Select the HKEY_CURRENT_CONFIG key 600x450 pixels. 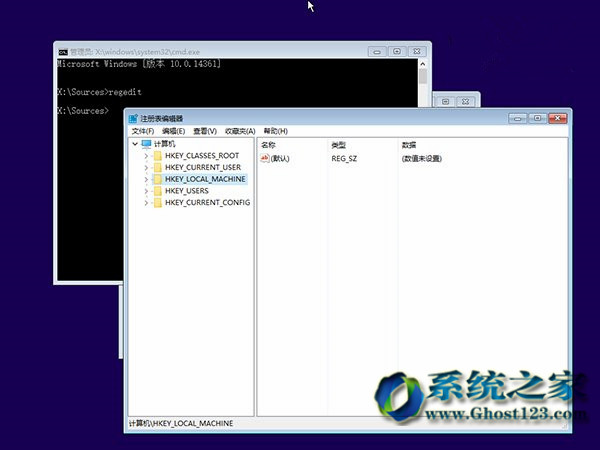(x=207, y=203)
